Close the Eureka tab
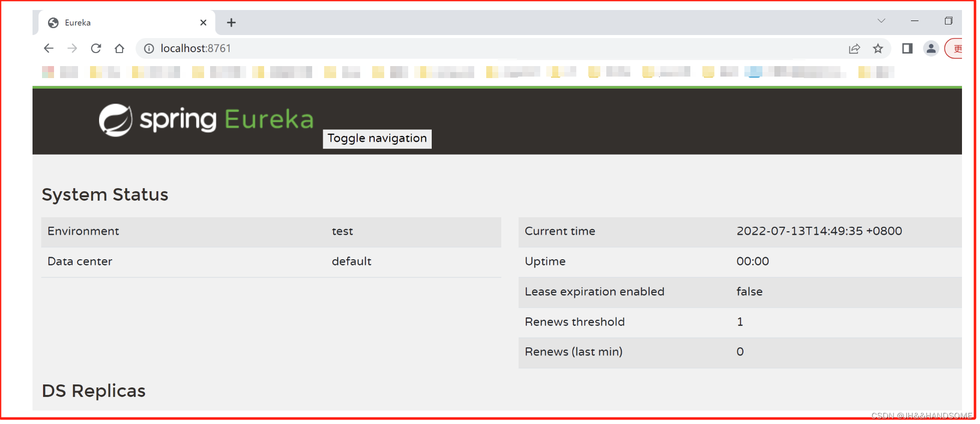This screenshot has height=424, width=980. [203, 23]
